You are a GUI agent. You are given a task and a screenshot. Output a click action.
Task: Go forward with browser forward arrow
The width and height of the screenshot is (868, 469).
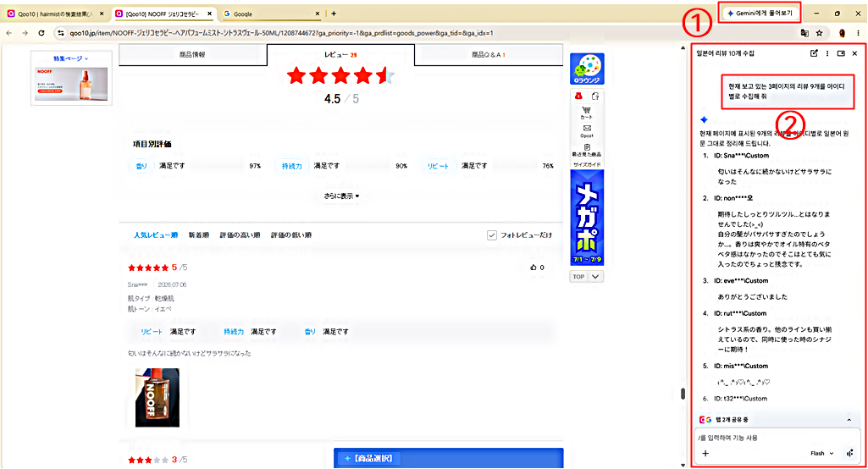tap(25, 33)
